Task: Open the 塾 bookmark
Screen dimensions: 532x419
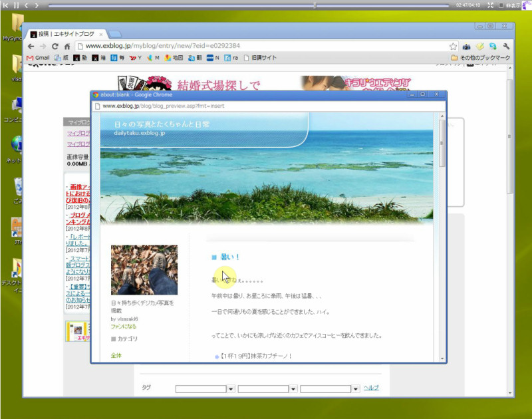Action: (80, 58)
